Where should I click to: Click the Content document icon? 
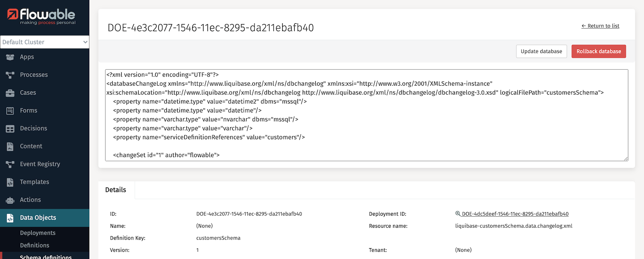[10, 146]
